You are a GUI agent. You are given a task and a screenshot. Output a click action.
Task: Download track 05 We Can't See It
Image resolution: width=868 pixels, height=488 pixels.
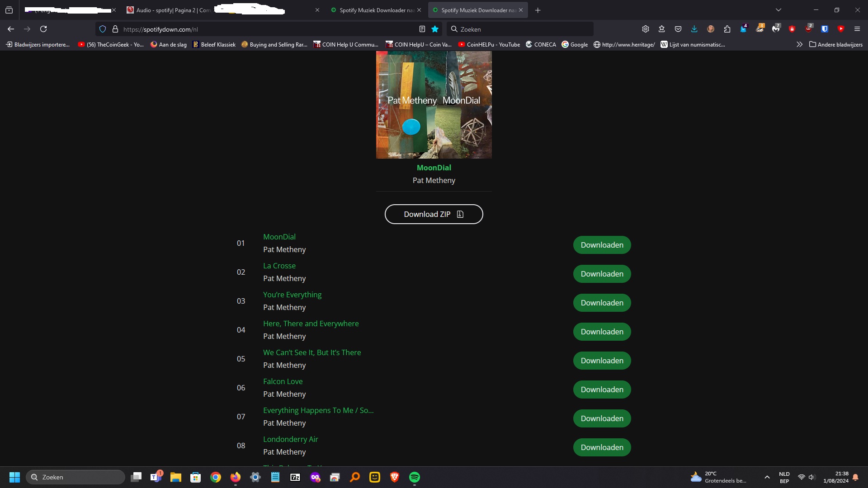602,361
